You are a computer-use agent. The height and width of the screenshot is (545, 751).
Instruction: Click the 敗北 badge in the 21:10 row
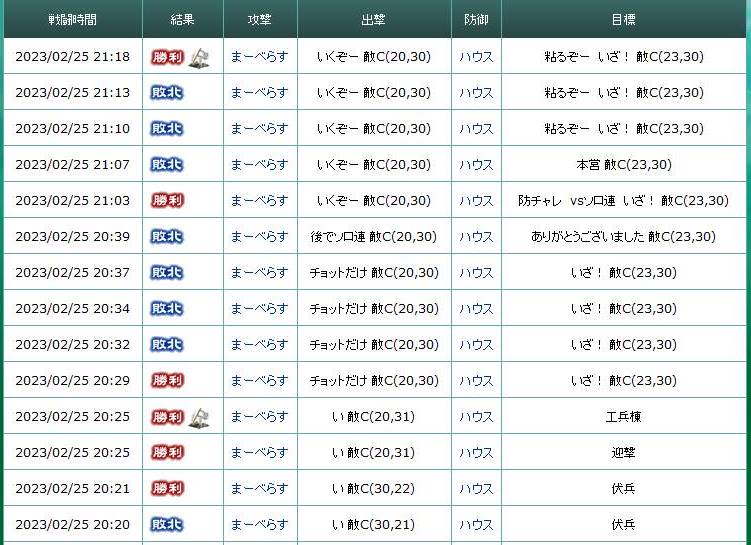[x=167, y=129]
